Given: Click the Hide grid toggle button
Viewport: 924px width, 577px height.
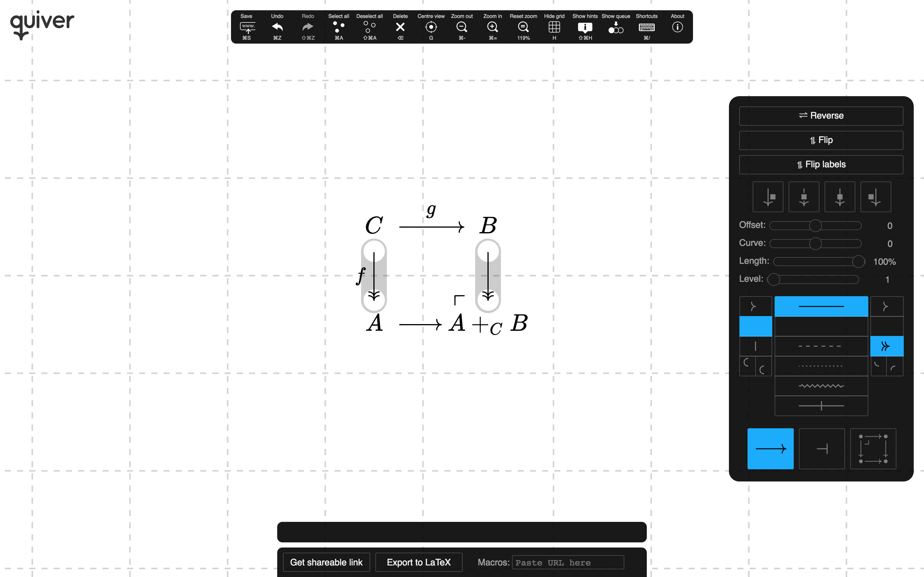Looking at the screenshot, I should click(554, 27).
